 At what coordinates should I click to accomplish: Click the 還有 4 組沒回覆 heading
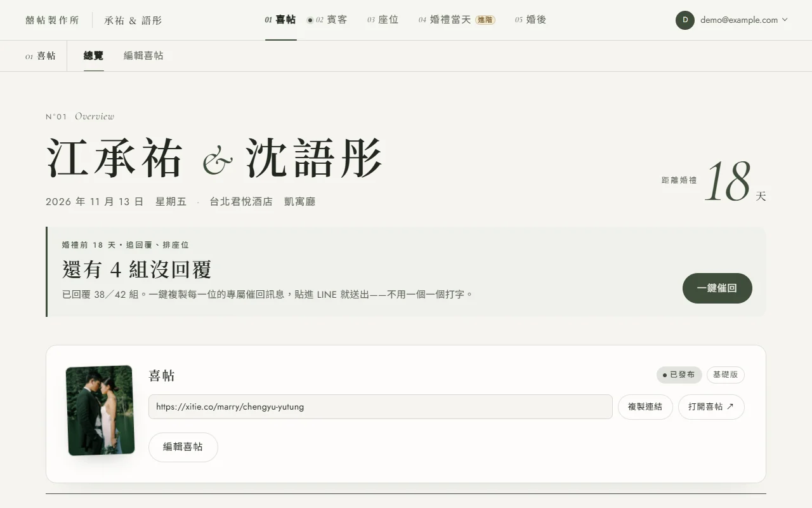tap(136, 270)
